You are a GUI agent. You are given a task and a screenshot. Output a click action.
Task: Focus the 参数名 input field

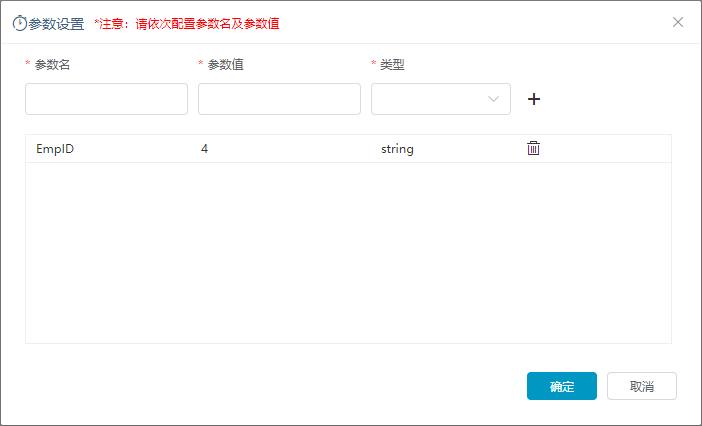[107, 99]
